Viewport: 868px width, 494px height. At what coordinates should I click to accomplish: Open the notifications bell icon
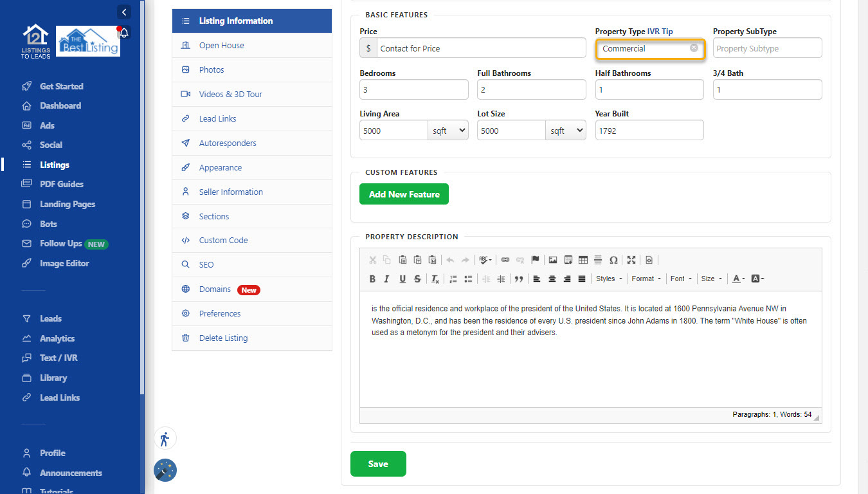(124, 33)
